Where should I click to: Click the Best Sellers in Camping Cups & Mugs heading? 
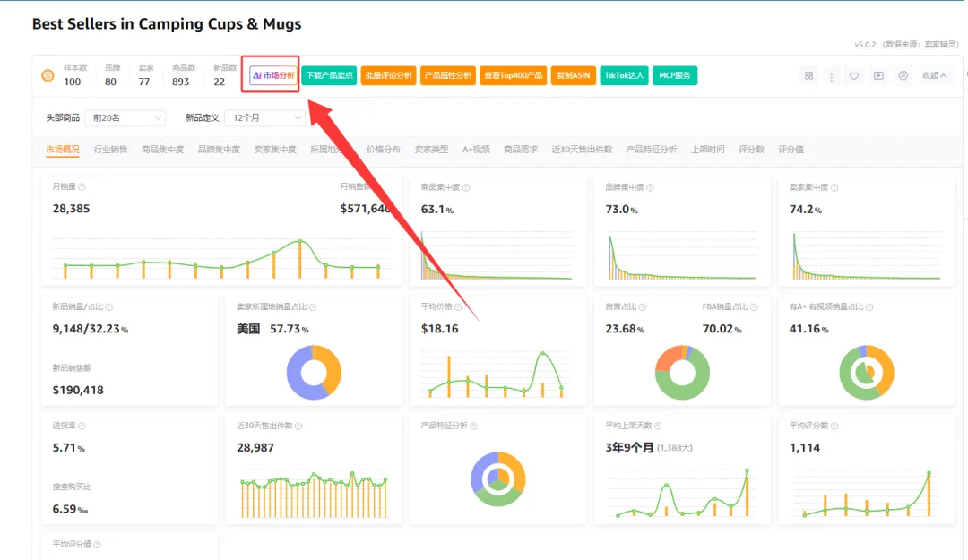pos(167,24)
